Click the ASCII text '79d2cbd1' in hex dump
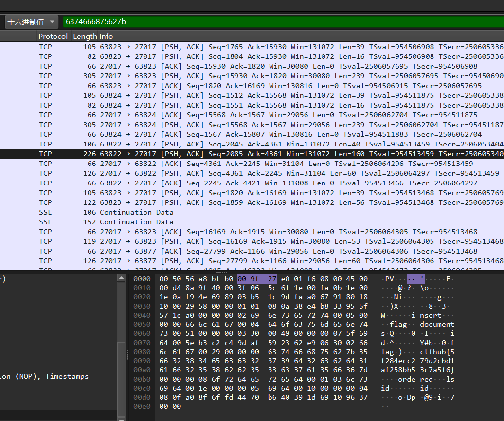Viewport: 504px width, 421px height. pos(437,361)
